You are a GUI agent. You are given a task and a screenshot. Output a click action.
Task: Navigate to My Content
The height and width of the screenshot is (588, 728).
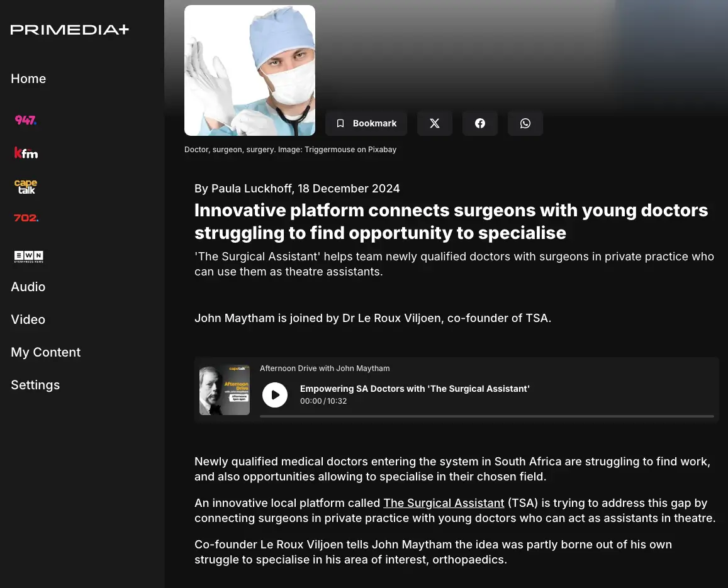pos(46,352)
